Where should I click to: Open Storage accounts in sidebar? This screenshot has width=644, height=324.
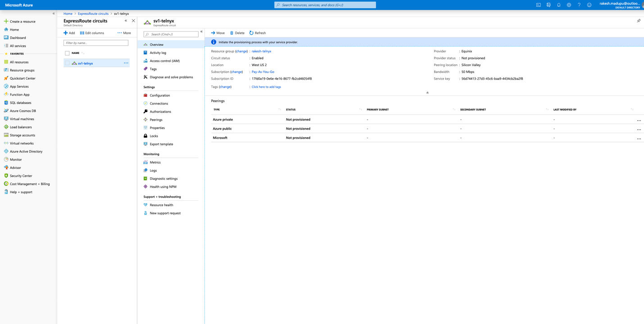pyautogui.click(x=22, y=135)
